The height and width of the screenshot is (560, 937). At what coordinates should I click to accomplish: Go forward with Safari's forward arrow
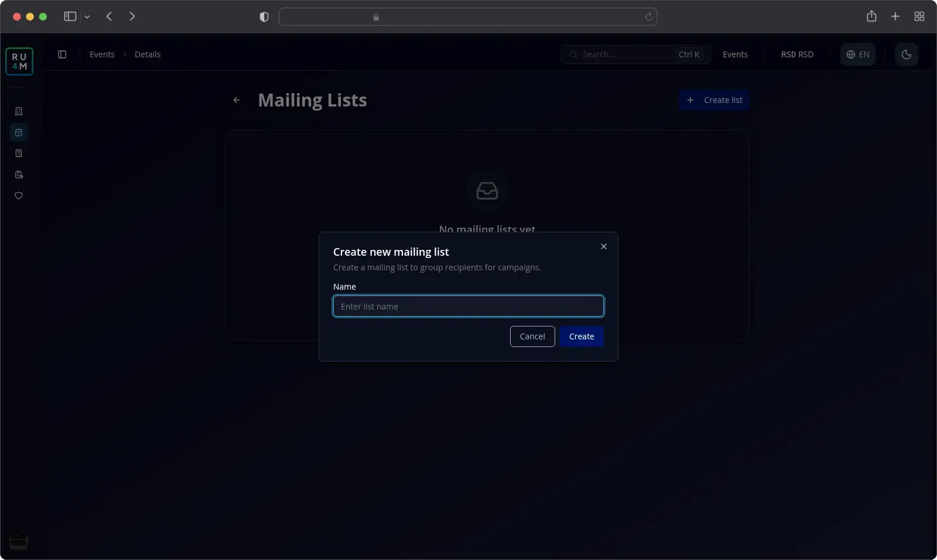(132, 16)
